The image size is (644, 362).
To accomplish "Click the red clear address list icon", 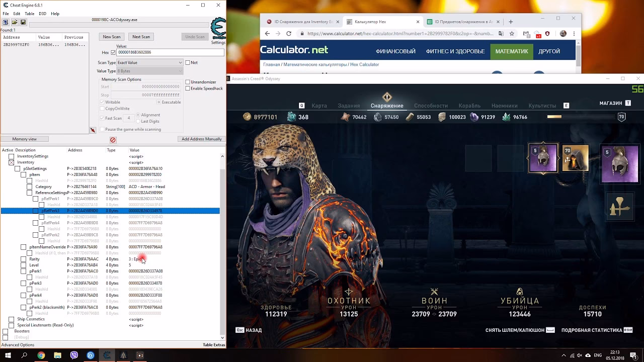I will 113,140.
